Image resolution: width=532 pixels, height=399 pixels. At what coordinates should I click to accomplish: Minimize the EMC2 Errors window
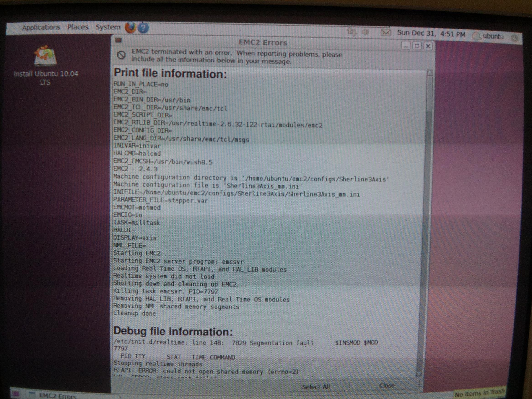coord(406,46)
